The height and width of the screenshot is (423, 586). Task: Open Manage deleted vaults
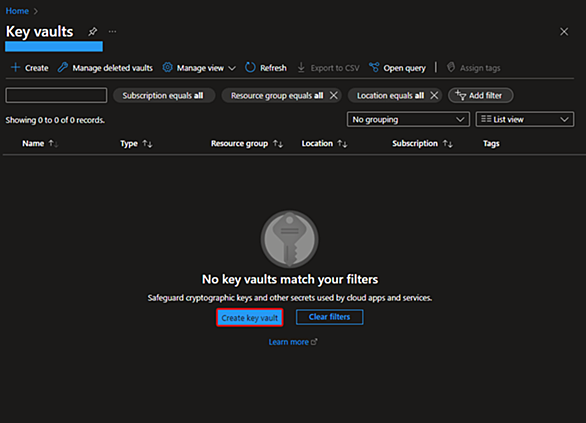tap(105, 68)
